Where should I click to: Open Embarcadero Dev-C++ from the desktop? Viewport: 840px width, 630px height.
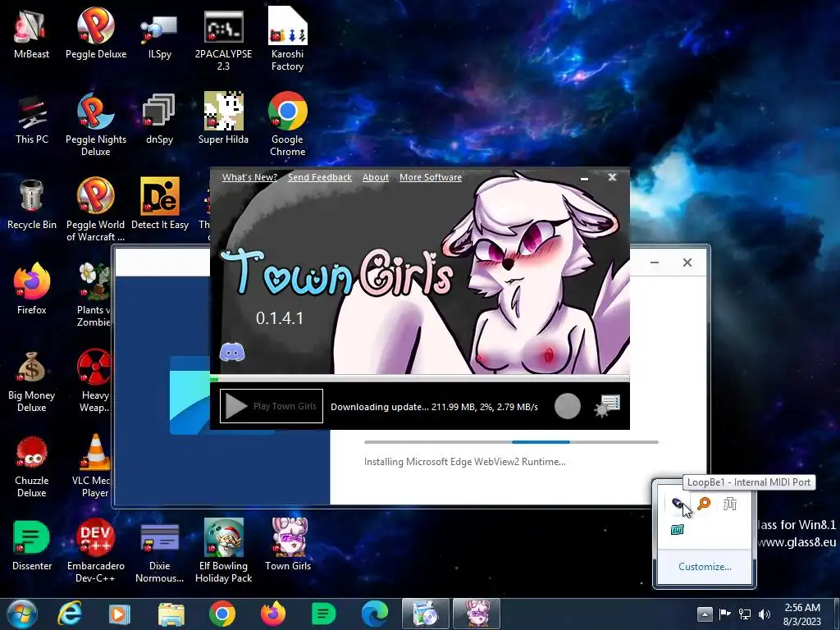(x=96, y=550)
